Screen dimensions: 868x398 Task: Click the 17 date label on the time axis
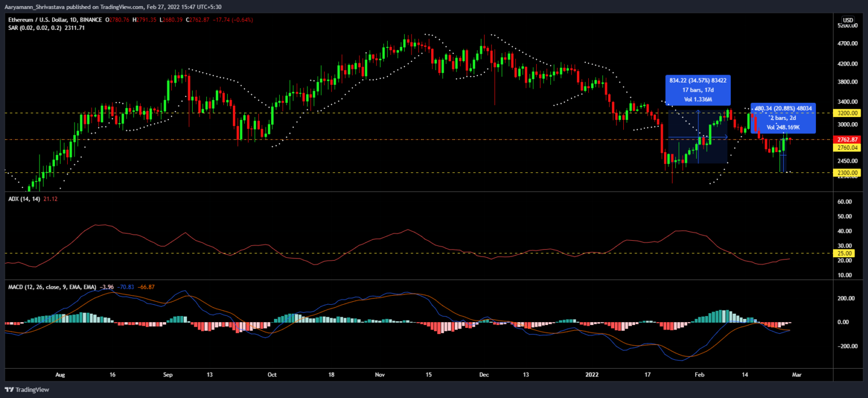[x=648, y=375]
